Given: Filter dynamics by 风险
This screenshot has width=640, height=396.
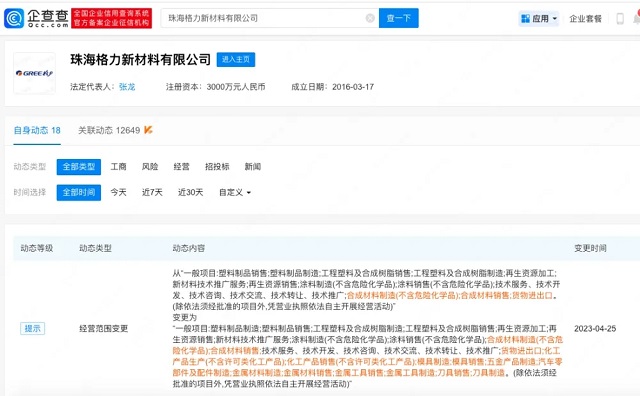Looking at the screenshot, I should click(150, 167).
